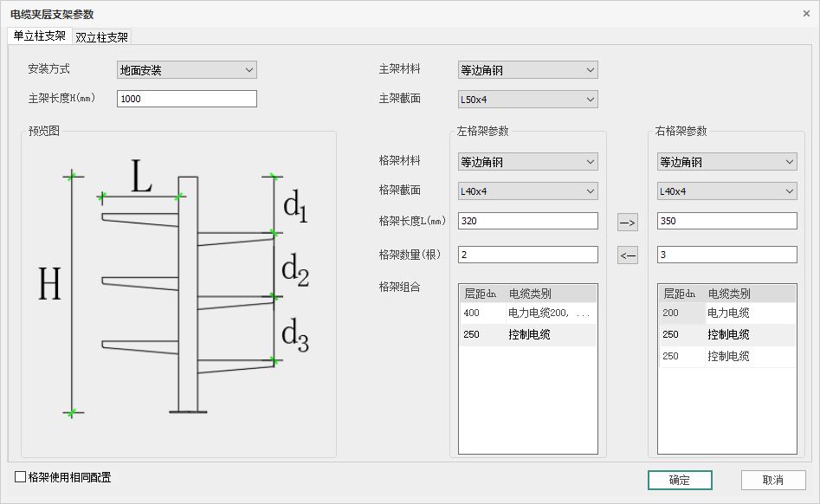Click the bracket preview diagram
This screenshot has height=504, width=820.
click(x=178, y=294)
